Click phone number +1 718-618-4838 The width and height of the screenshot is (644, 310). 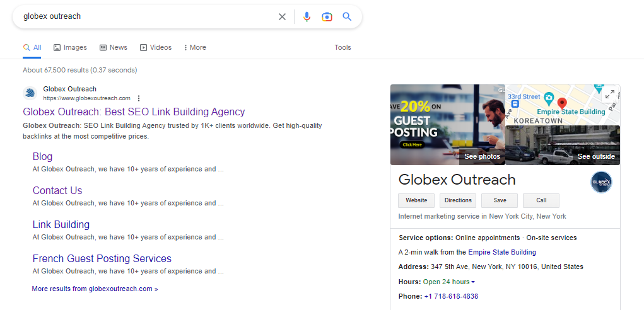451,297
